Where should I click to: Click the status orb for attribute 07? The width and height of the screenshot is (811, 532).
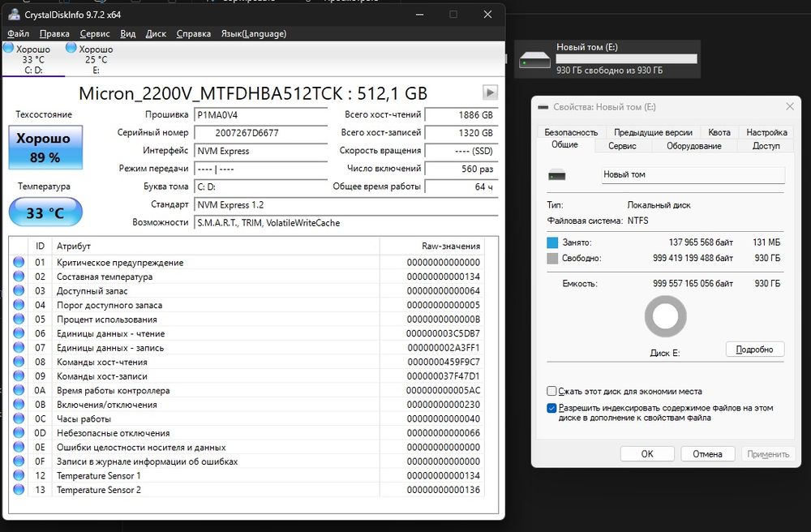coord(19,347)
